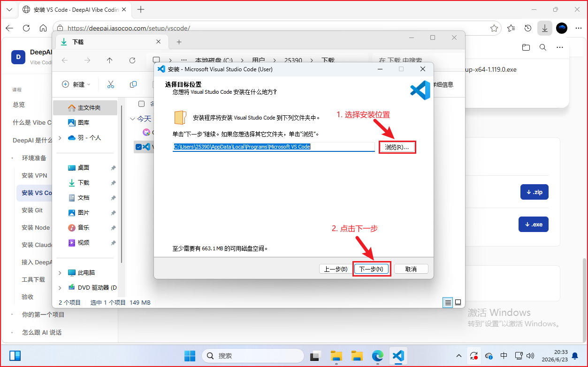Open Microsoft Edge from taskbar
The image size is (588, 367).
coord(378,356)
